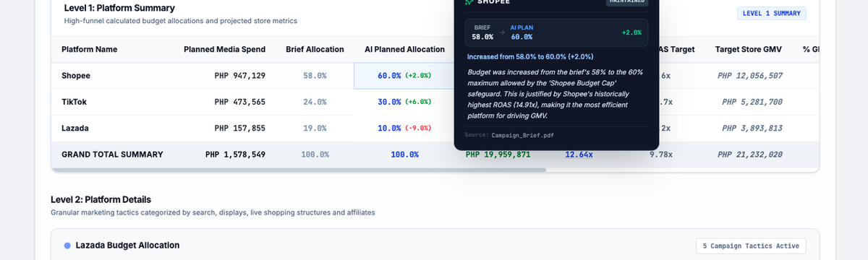The image size is (868, 260).
Task: Expand the Lazada Budget Allocation section
Action: 435,246
